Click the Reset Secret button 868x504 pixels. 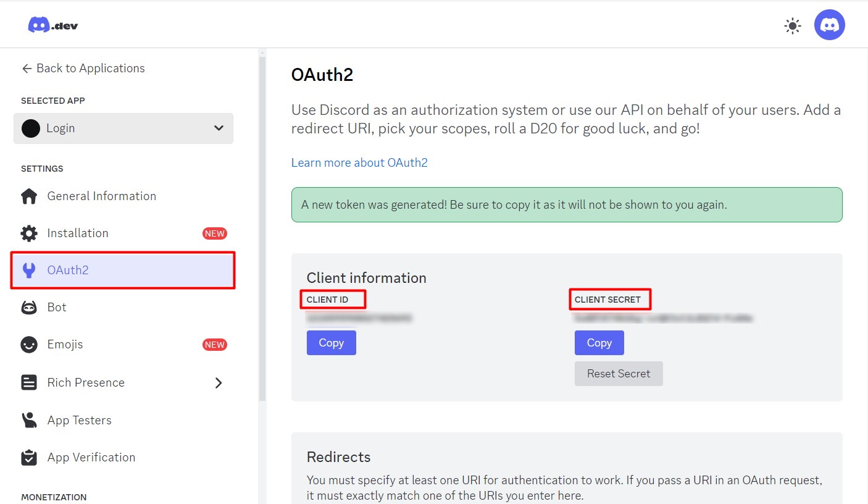[619, 374]
